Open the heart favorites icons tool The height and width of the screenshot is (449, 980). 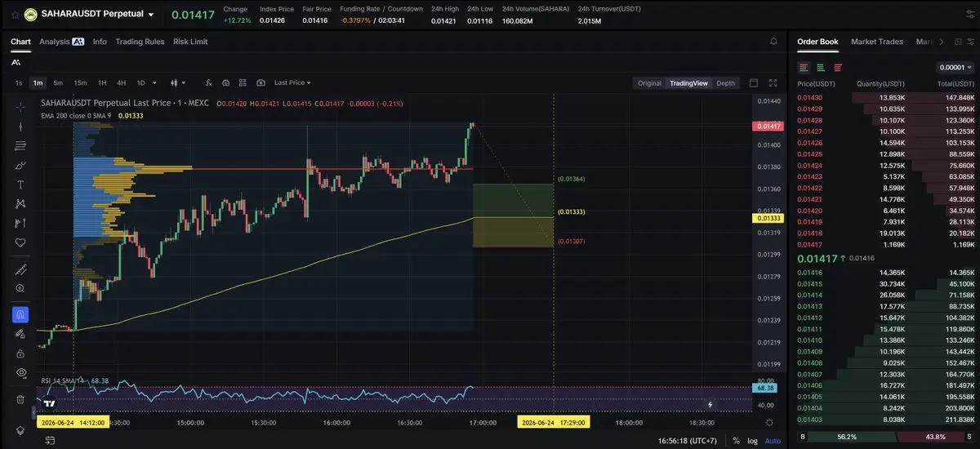pos(20,242)
